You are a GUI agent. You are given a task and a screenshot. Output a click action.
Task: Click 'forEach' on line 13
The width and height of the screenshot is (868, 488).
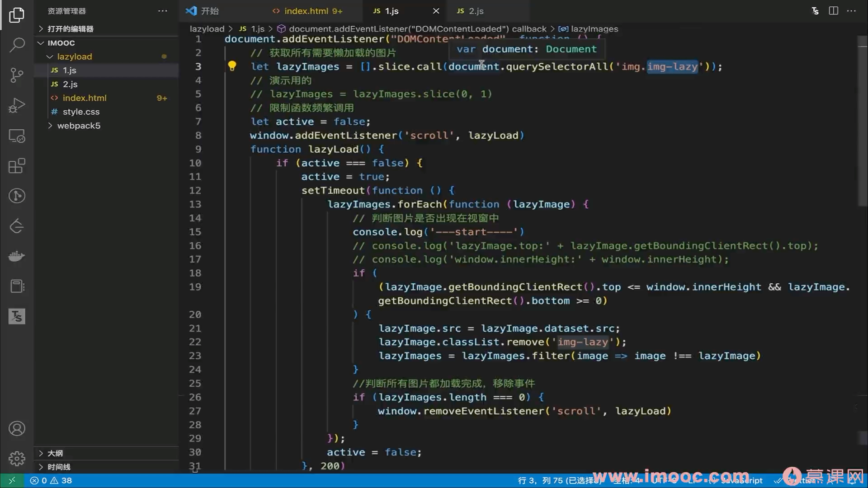(x=420, y=204)
